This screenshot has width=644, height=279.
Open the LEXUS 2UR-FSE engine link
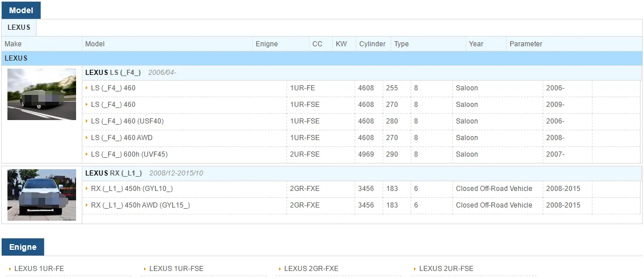(446, 269)
